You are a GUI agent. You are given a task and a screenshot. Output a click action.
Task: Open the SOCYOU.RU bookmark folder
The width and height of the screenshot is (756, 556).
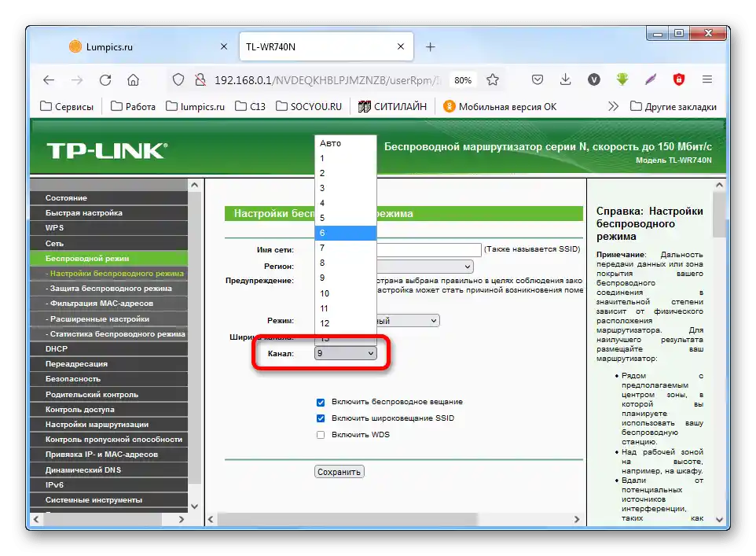tap(309, 107)
